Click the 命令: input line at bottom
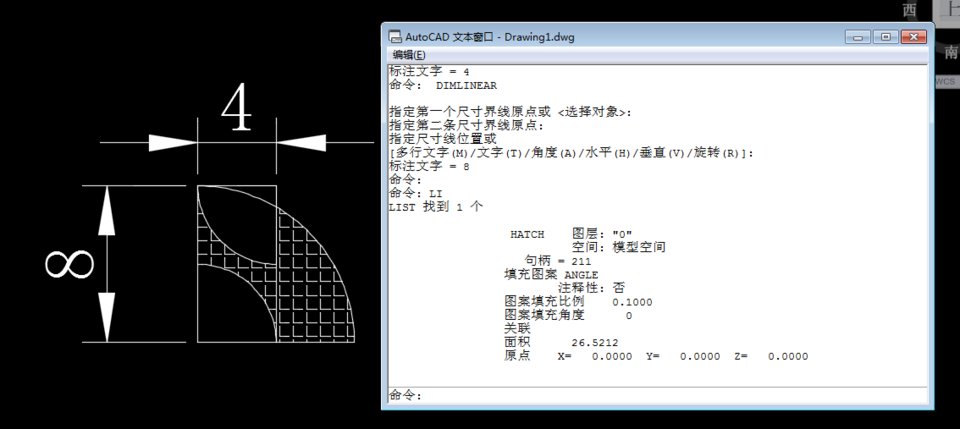Viewport: 960px width, 429px height. click(658, 395)
